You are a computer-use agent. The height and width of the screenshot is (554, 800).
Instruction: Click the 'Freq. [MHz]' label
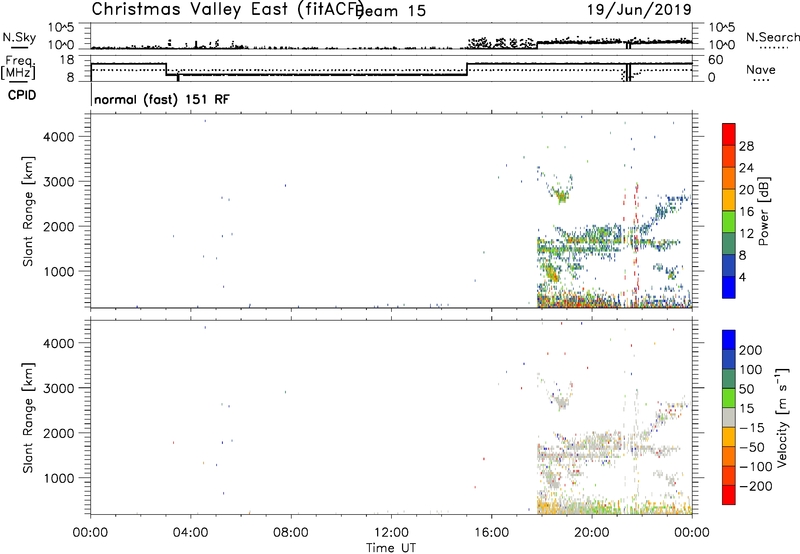[19, 67]
